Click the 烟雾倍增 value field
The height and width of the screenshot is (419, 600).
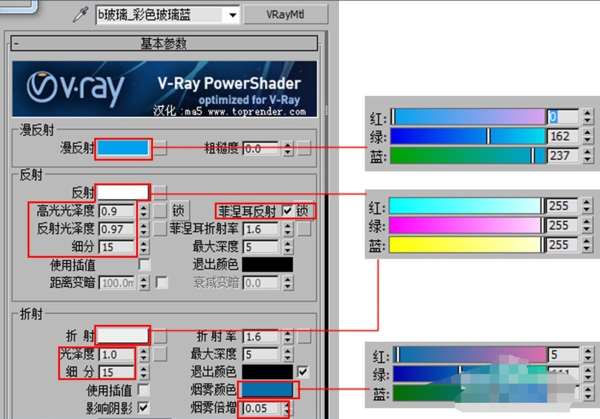[261, 408]
